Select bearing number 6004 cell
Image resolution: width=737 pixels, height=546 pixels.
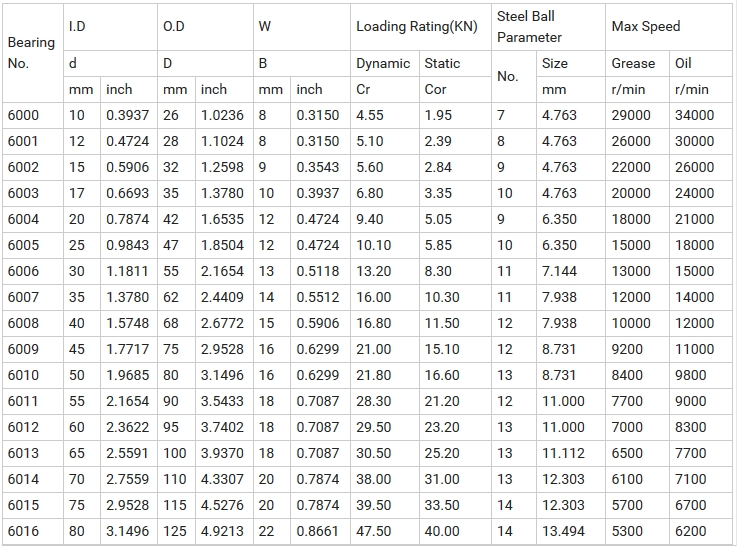pos(33,219)
